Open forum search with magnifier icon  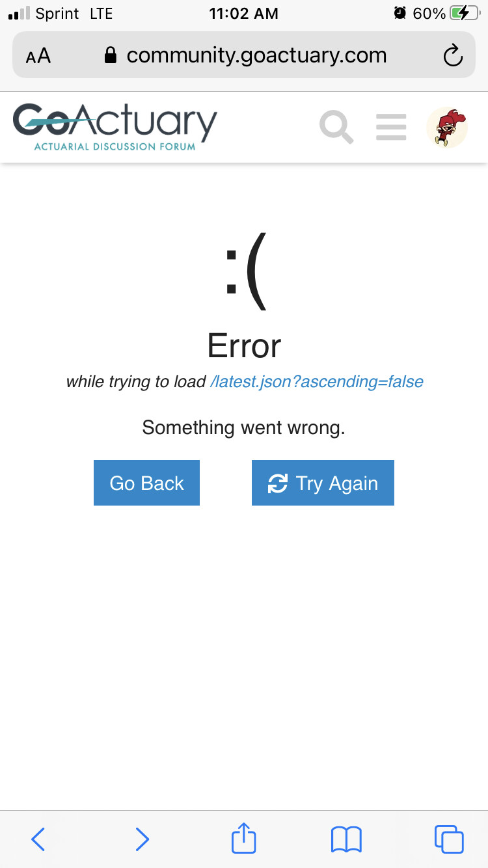pos(336,127)
